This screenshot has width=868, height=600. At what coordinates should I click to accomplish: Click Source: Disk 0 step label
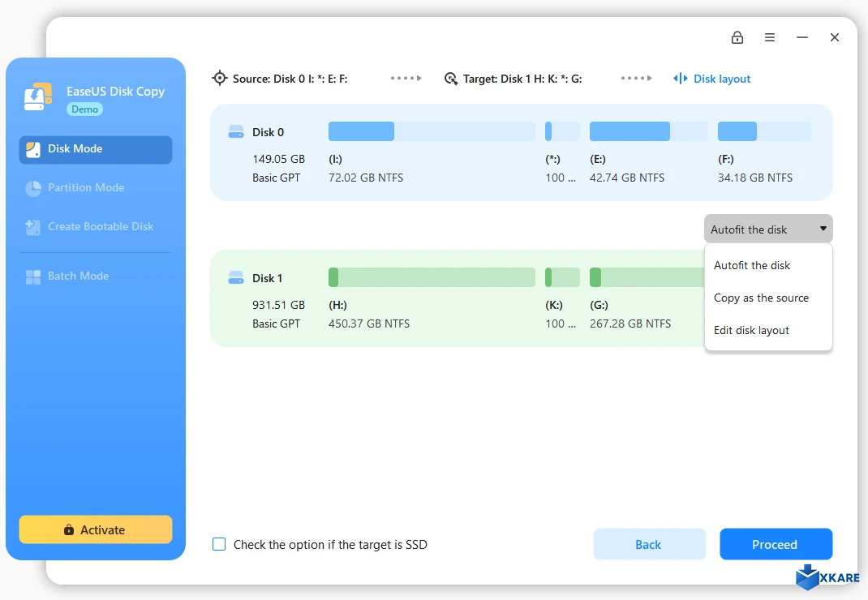(290, 79)
